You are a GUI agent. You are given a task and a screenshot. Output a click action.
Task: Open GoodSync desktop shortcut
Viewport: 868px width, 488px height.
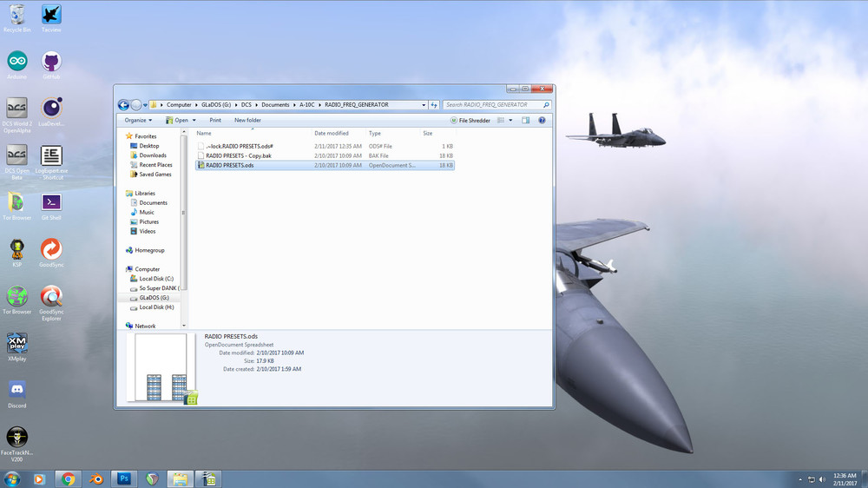tap(51, 254)
